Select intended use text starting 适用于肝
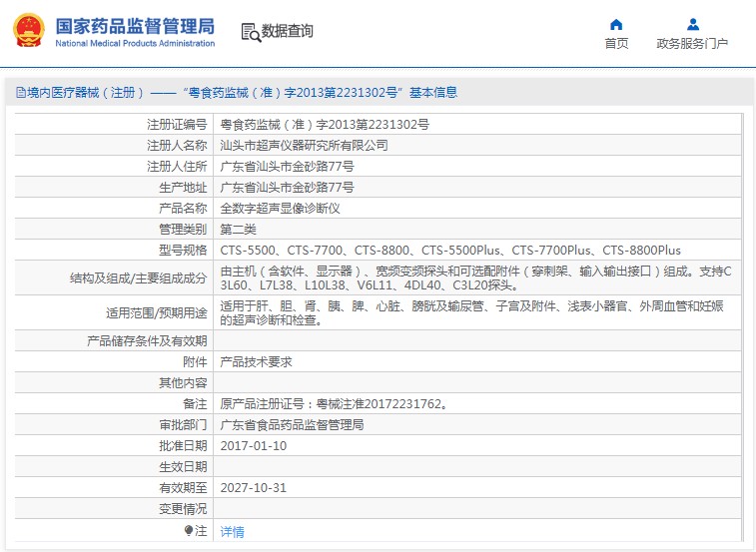The width and height of the screenshot is (756, 552). tap(471, 312)
